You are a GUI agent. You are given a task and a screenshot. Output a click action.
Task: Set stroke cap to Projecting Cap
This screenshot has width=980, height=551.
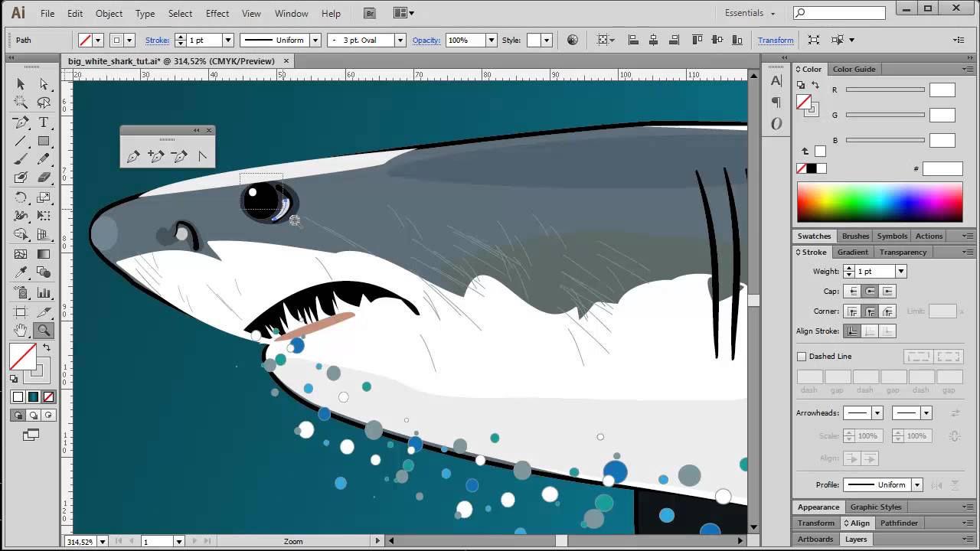(887, 291)
